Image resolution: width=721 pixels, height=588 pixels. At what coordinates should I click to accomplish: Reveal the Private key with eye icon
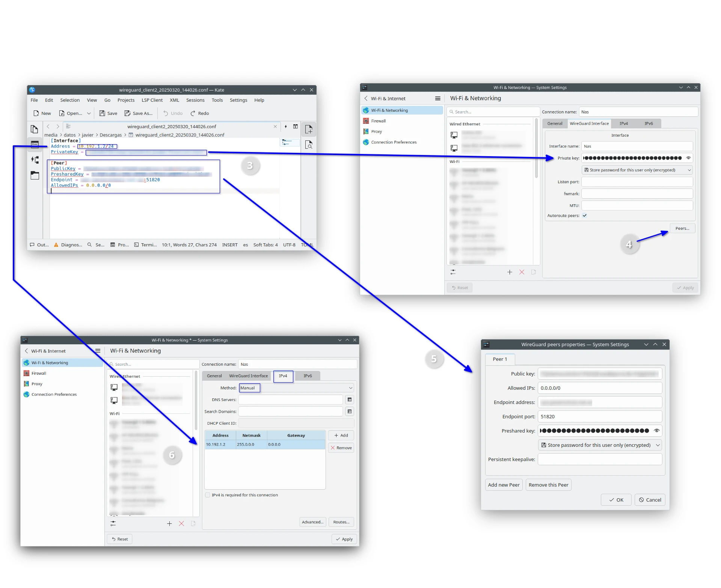click(x=688, y=158)
